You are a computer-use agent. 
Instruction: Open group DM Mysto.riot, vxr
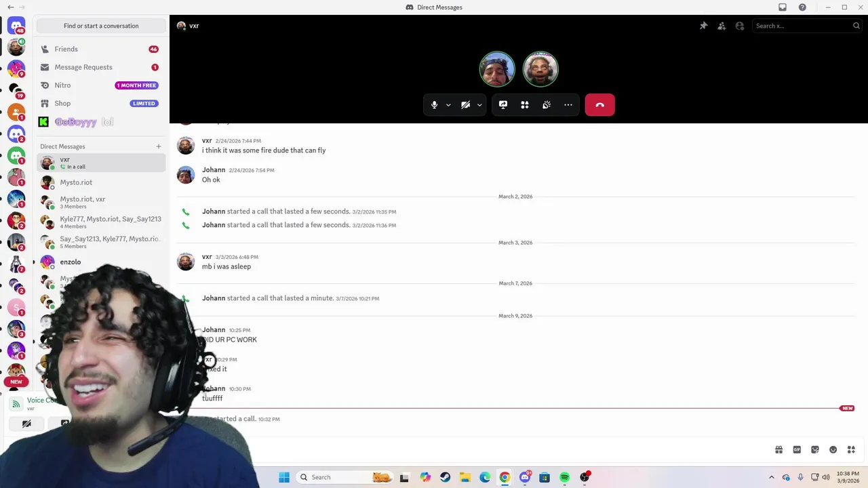101,202
